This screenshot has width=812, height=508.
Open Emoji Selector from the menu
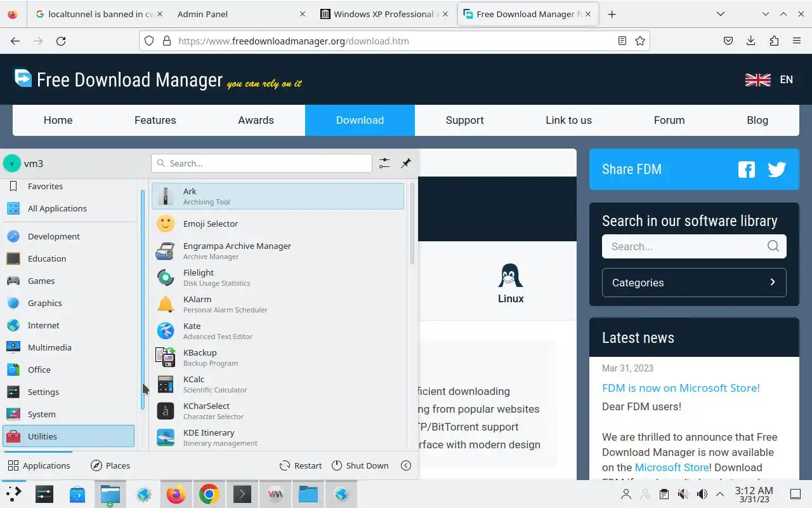coord(277,224)
